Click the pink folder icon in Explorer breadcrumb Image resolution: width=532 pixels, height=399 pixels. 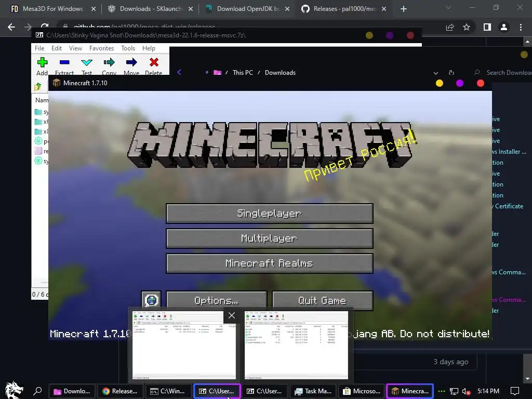coord(218,72)
